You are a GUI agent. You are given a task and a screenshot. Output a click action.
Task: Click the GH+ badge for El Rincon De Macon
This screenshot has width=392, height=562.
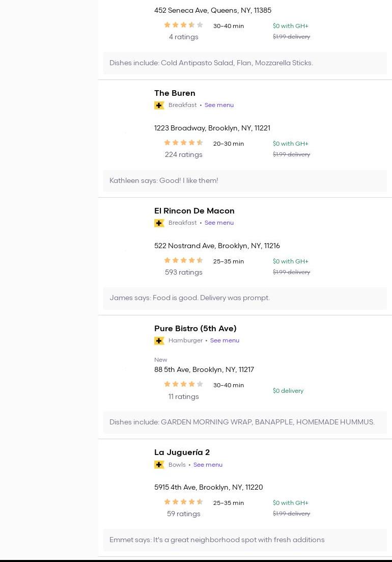tap(159, 223)
